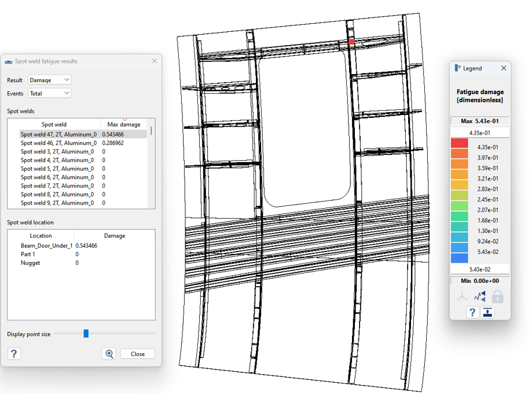Viewport: 532px width, 403px height.
Task: Open the Events dropdown showing Total
Action: (x=50, y=93)
